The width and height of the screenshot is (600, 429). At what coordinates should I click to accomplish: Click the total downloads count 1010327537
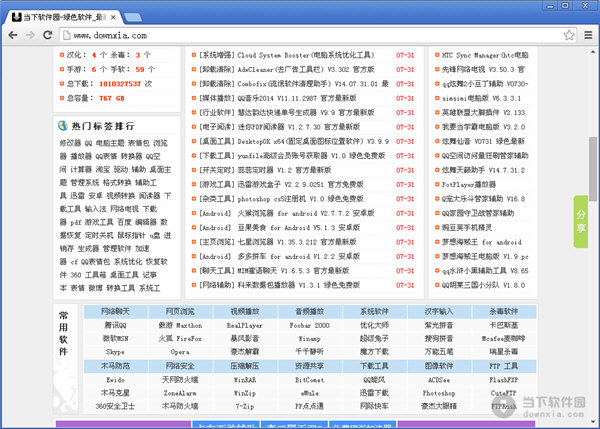(120, 84)
